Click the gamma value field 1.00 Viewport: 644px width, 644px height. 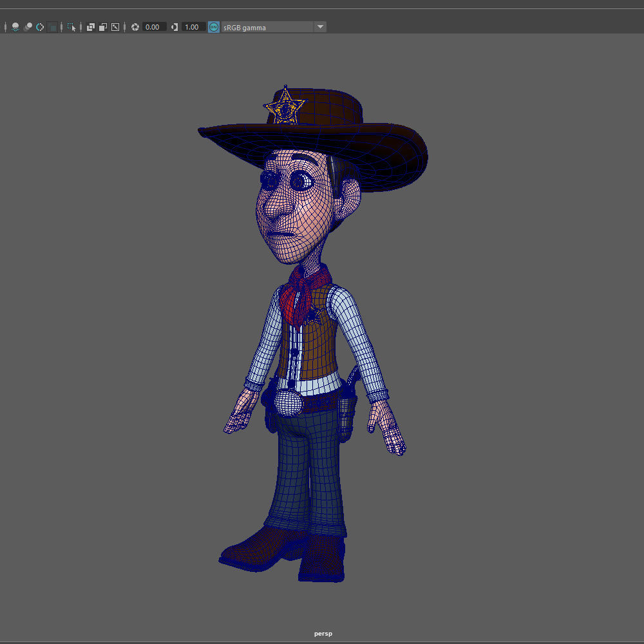[193, 27]
